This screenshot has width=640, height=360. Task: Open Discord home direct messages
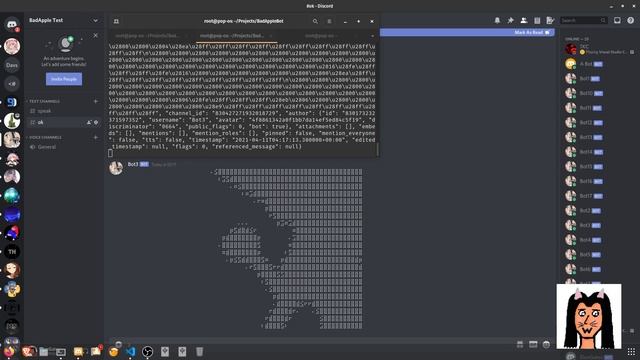[x=12, y=24]
